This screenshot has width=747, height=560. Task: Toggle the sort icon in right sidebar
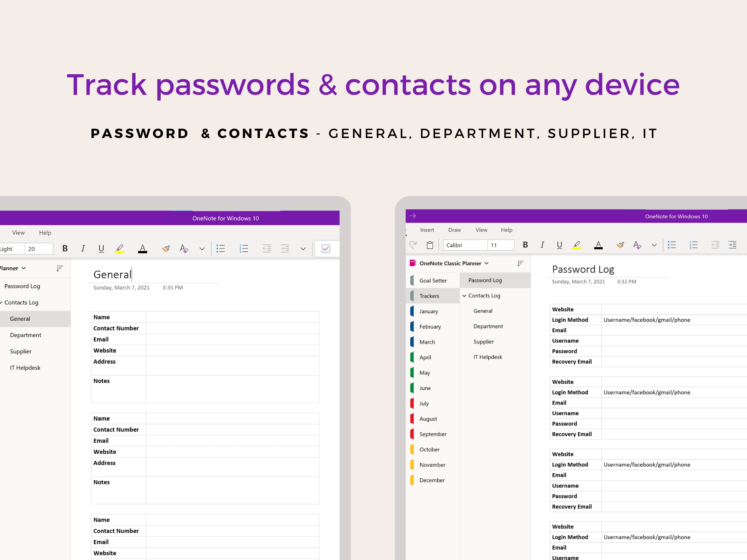tap(520, 263)
